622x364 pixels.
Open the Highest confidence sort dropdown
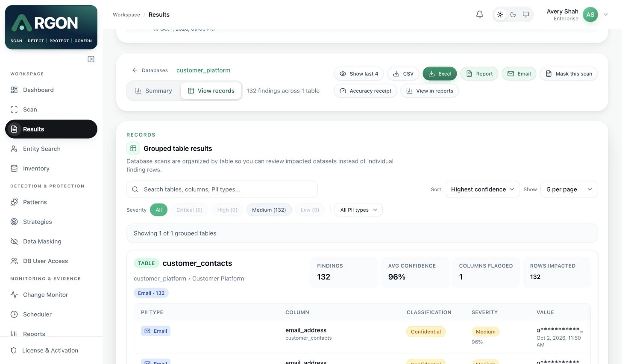[x=482, y=189]
